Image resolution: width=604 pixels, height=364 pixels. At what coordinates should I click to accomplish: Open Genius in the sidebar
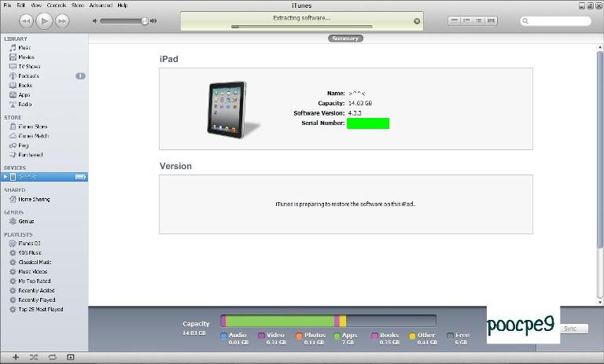(x=26, y=221)
